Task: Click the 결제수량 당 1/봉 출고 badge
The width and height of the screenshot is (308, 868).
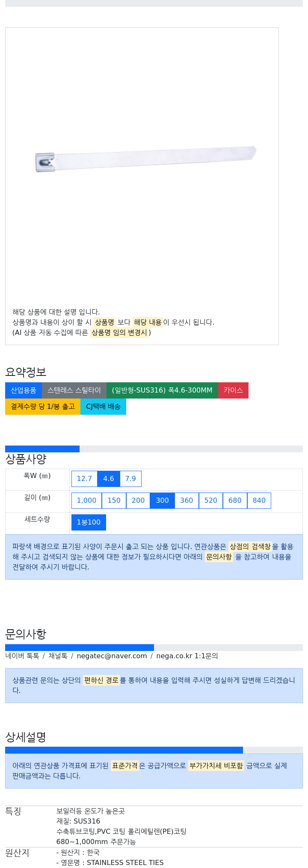Action: 43,406
